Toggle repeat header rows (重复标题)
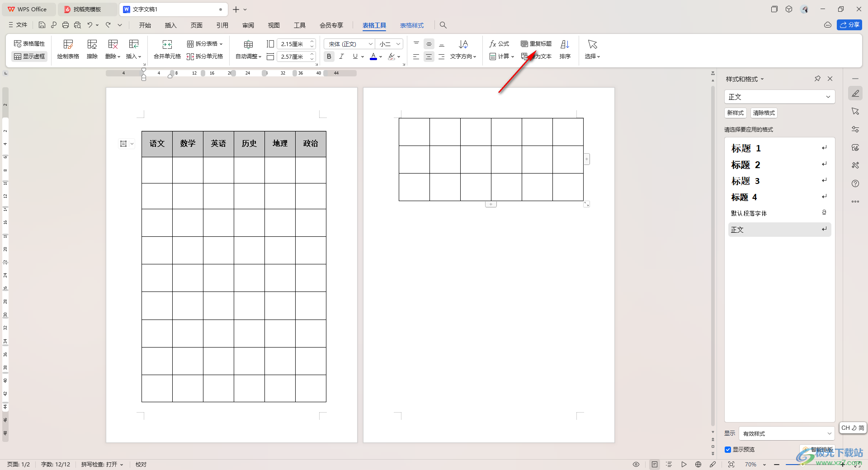Screen dimensions: 868x470 tap(536, 44)
